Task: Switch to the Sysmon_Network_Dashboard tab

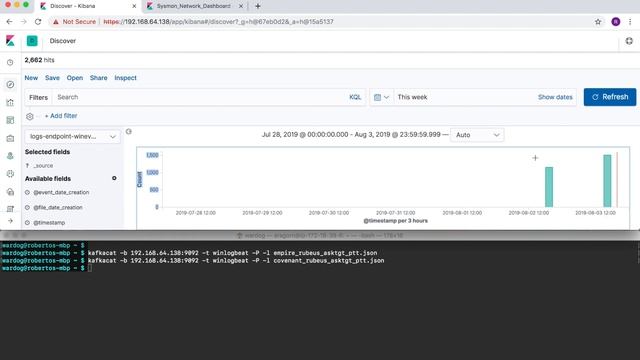Action: click(194, 6)
